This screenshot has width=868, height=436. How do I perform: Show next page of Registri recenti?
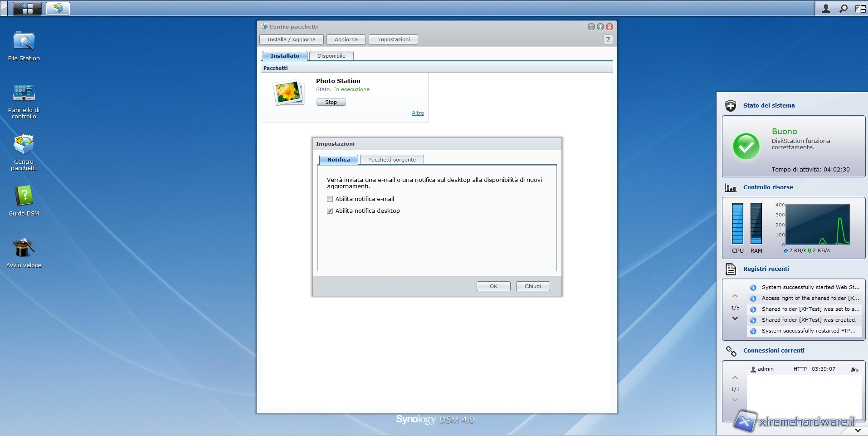(735, 318)
